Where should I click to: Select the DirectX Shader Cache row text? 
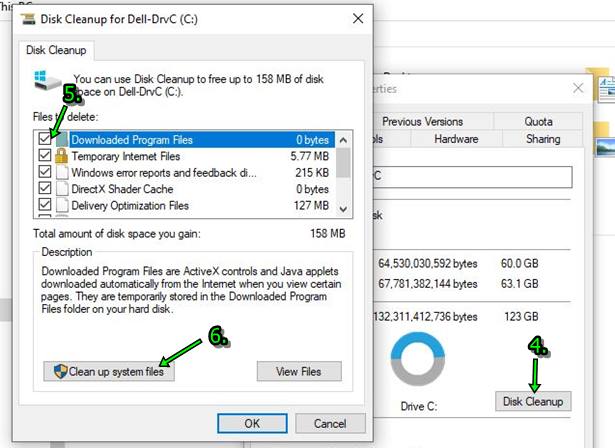tap(122, 189)
